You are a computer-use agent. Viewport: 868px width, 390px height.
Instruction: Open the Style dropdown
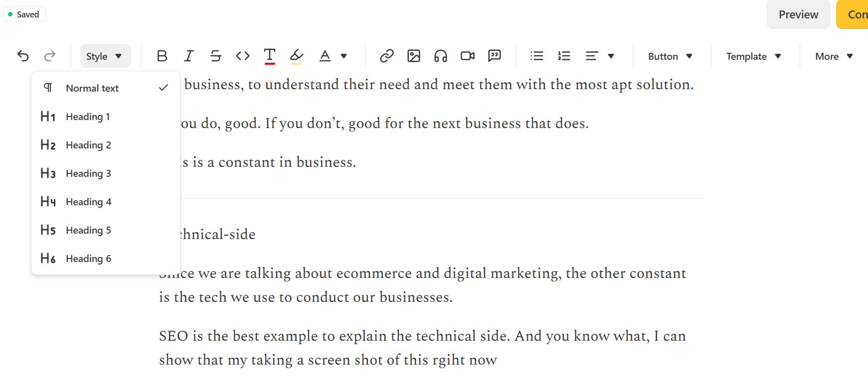click(105, 56)
